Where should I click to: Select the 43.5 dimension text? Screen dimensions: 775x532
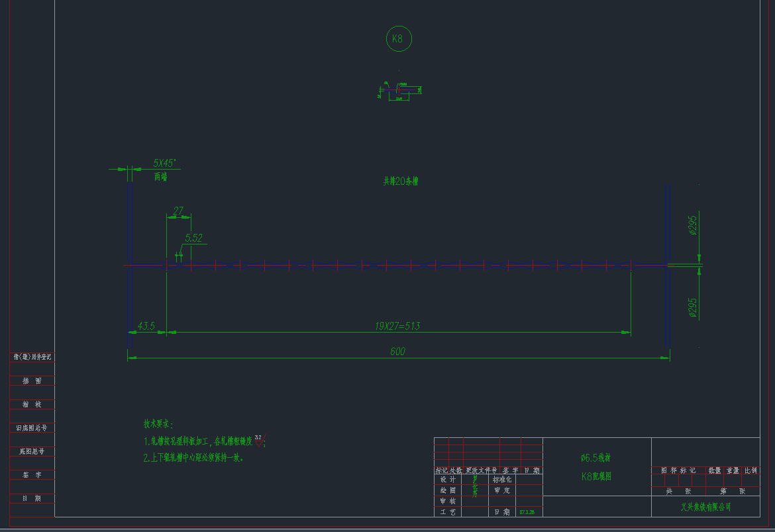146,326
